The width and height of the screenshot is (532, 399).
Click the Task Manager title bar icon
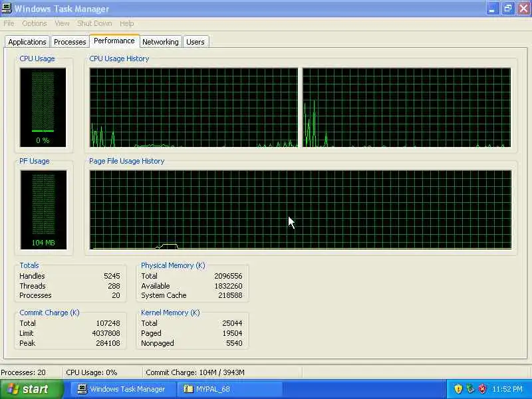click(x=7, y=8)
